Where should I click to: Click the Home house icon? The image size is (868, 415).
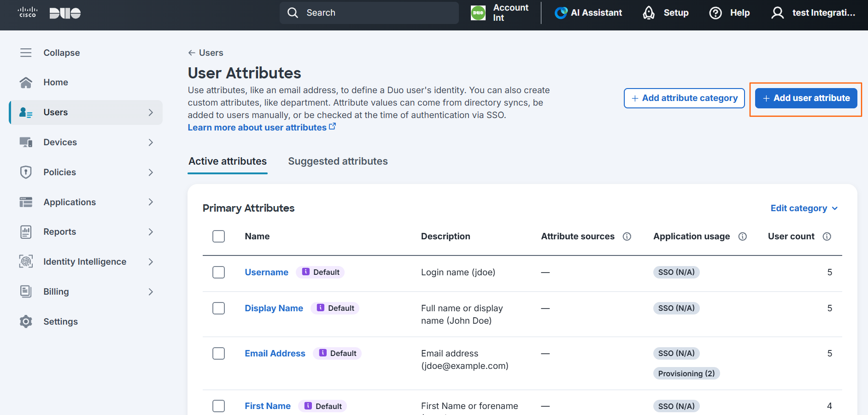(26, 82)
